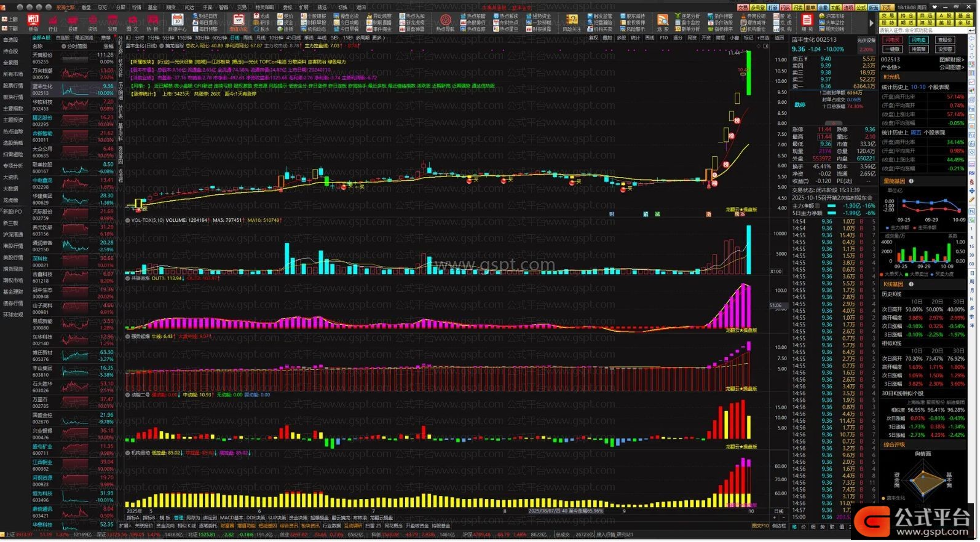Click the 期货 red document icon
Image resolution: width=980 pixels, height=542 pixels.
(x=807, y=20)
